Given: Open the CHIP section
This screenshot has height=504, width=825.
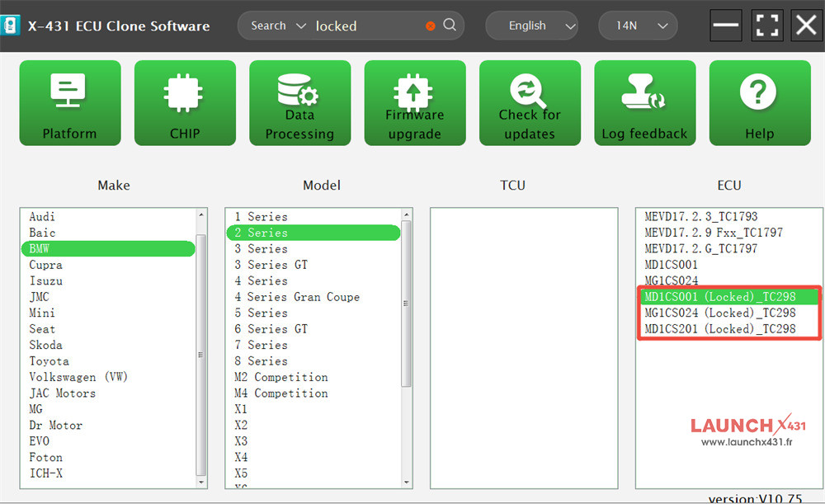Looking at the screenshot, I should [185, 102].
